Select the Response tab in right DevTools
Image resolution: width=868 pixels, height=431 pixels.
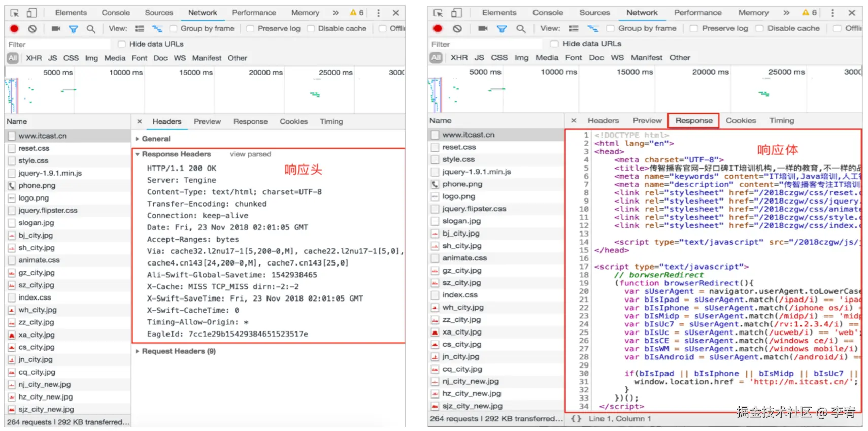pos(694,121)
